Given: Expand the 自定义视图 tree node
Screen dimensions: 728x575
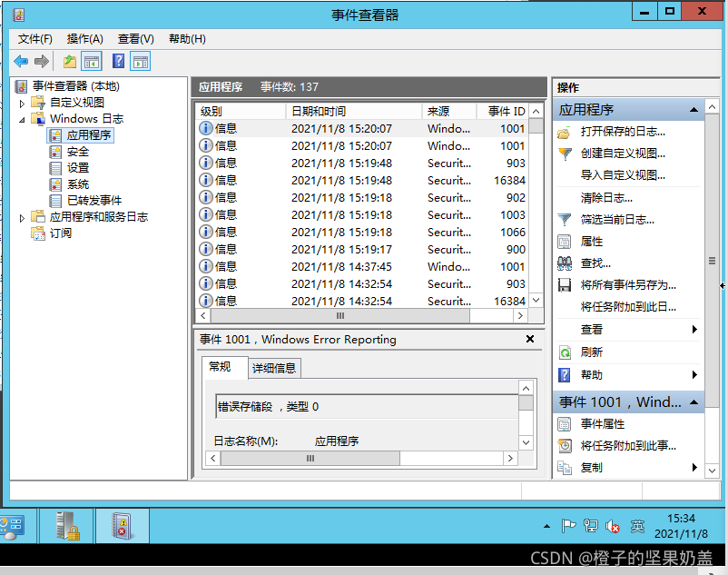Looking at the screenshot, I should point(23,104).
